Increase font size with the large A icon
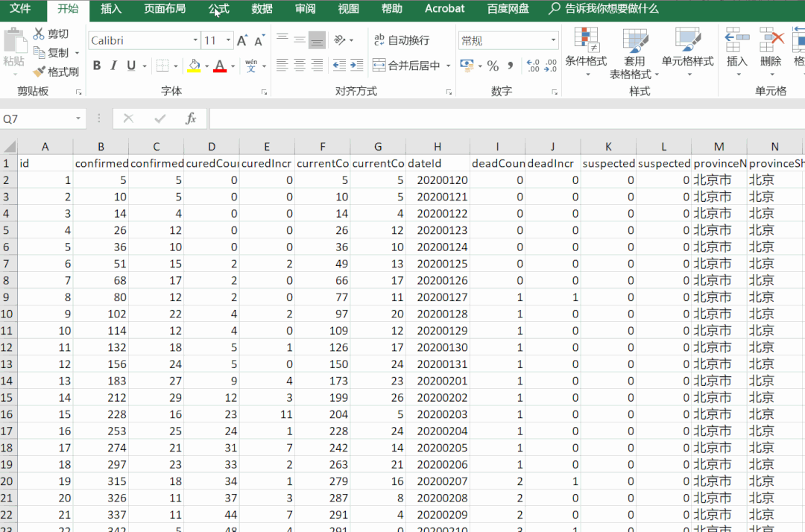 242,40
